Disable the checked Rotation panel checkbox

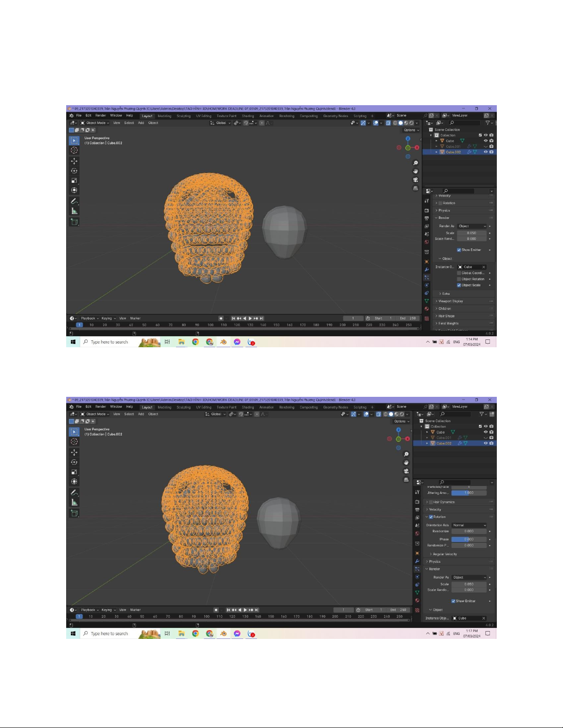click(x=431, y=517)
